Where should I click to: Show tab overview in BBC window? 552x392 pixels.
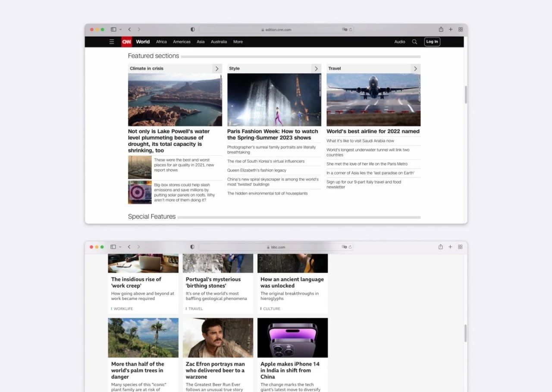(460, 247)
